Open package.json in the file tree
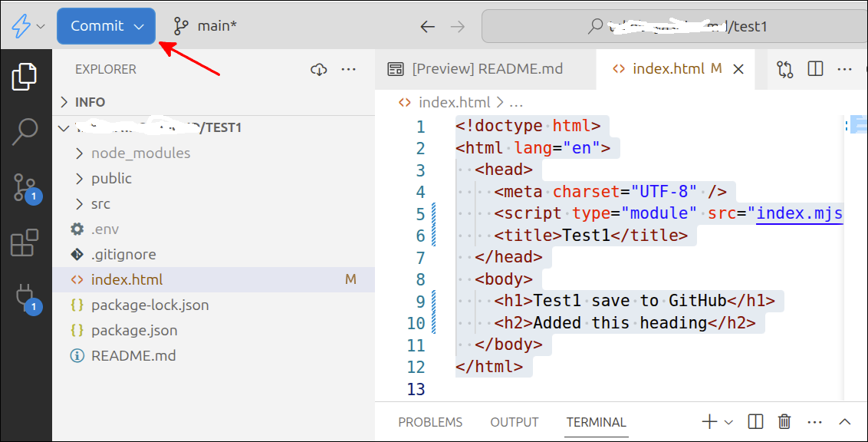 click(134, 330)
